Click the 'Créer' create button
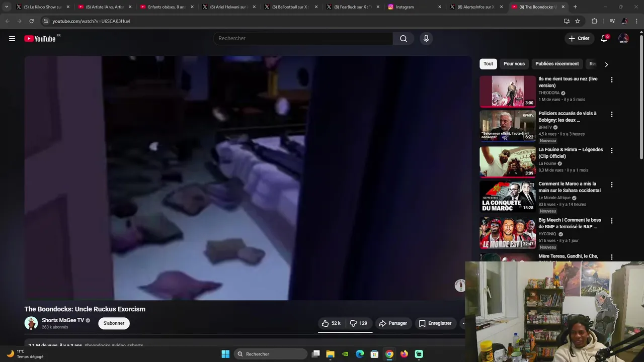The image size is (644, 362). click(579, 39)
